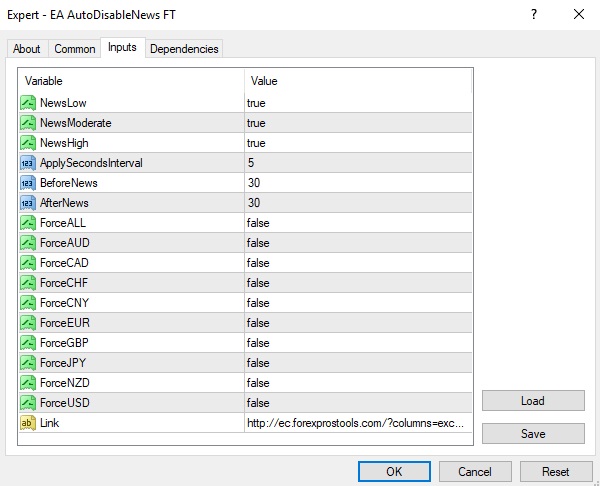Click the NewsHigh boolean variable icon

pos(28,143)
